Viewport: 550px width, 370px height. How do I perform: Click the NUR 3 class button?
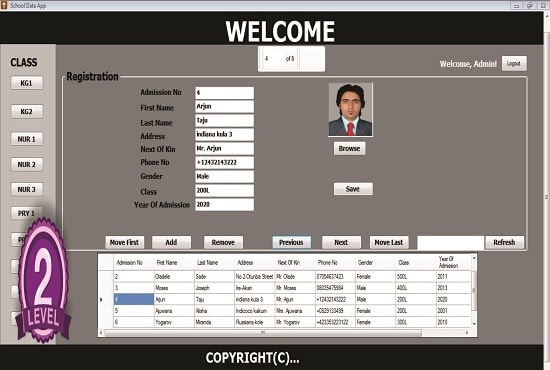pyautogui.click(x=27, y=189)
